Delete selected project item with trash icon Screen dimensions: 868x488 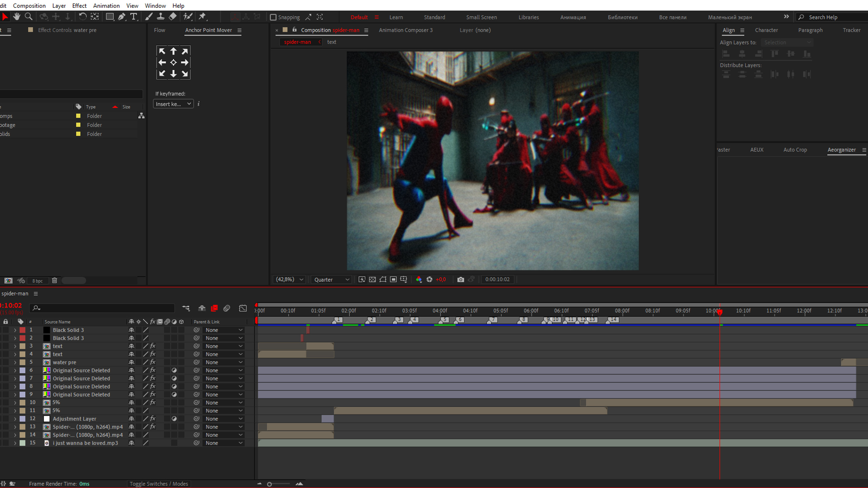click(x=54, y=281)
